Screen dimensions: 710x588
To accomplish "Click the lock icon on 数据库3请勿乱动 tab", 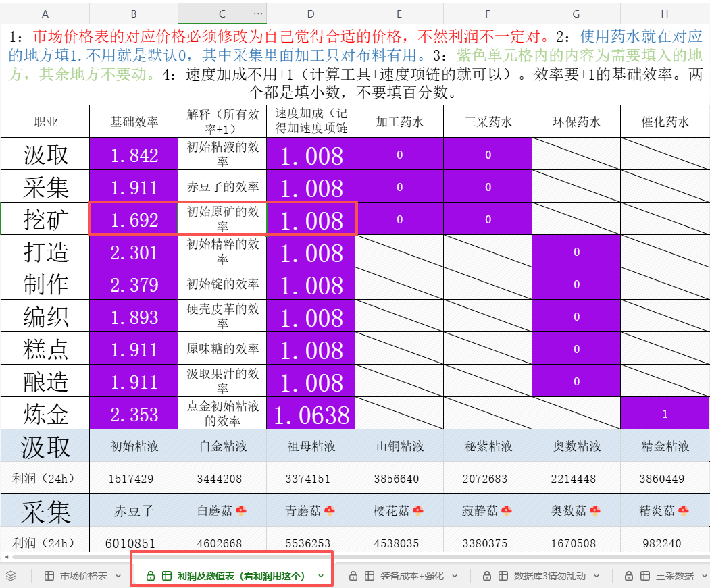I will tap(486, 576).
